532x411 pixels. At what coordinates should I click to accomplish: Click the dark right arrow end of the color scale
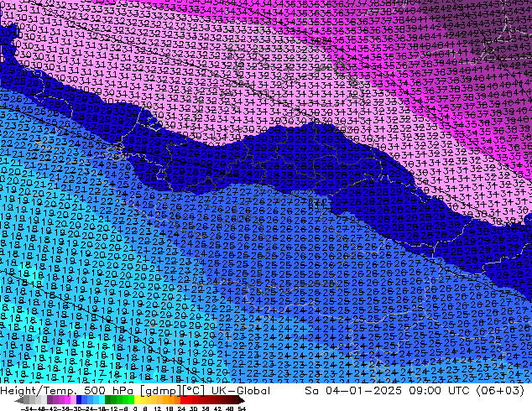(x=242, y=401)
